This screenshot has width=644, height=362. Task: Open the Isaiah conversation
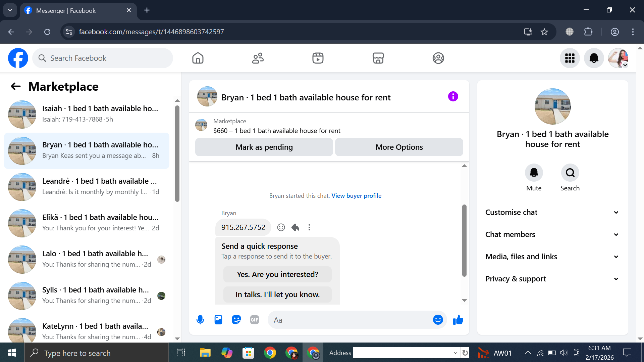87,115
